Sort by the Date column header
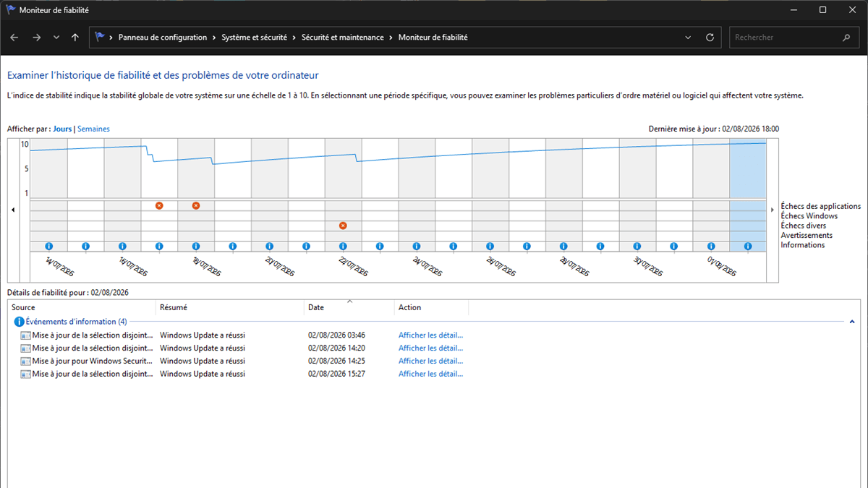Viewport: 868px width, 488px height. click(349, 308)
